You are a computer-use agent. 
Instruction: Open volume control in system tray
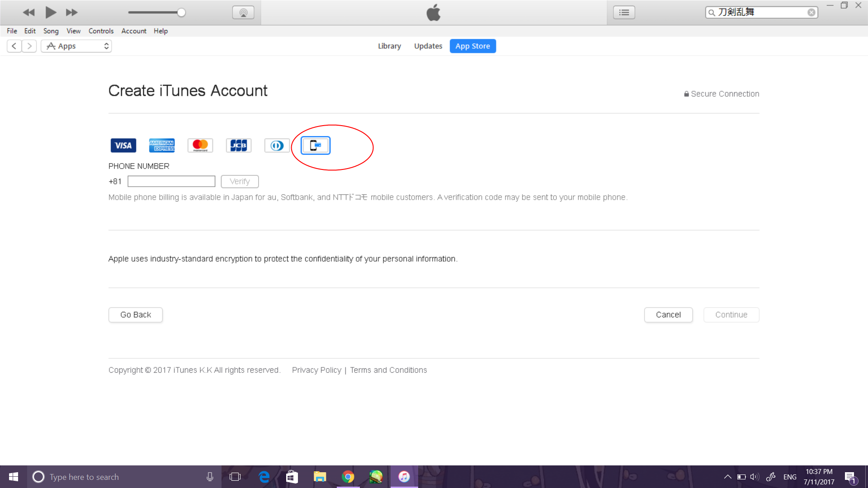point(755,477)
